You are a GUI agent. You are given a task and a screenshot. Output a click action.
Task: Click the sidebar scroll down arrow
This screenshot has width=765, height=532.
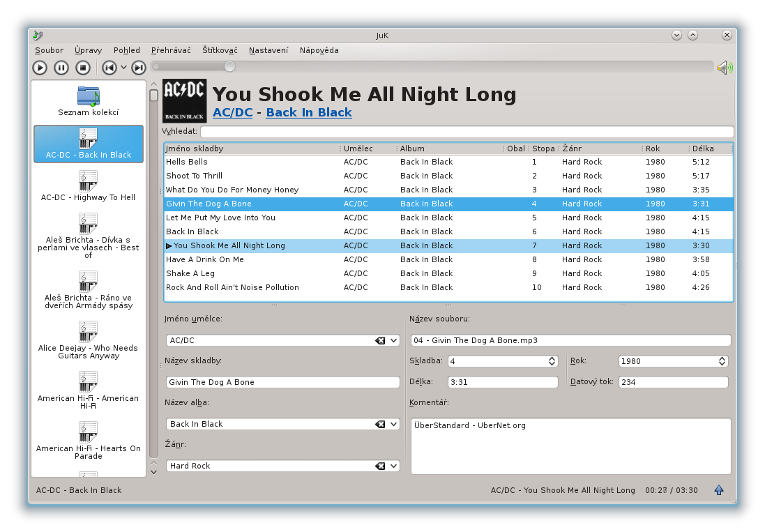tap(153, 472)
